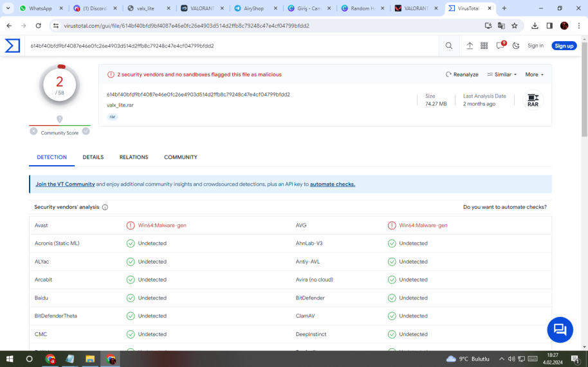The width and height of the screenshot is (588, 367).
Task: Click Do you want to automate checks?
Action: click(505, 207)
